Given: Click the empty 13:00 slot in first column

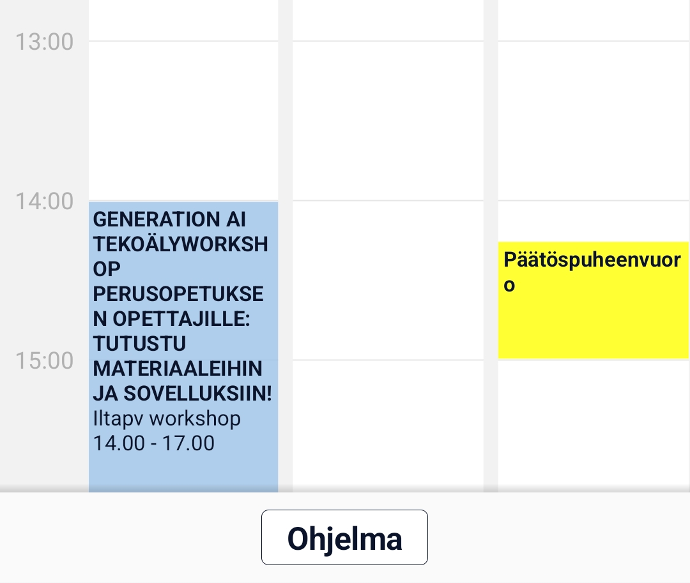Looking at the screenshot, I should tap(183, 121).
